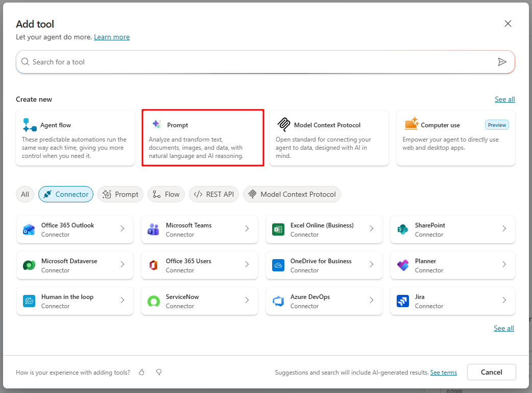Click the Preview badge on Computer use
532x393 pixels.
497,125
